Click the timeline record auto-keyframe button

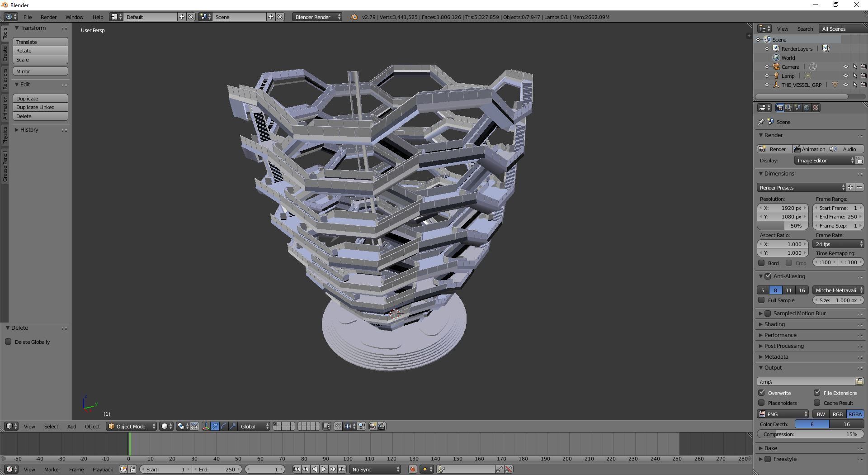tap(412, 469)
